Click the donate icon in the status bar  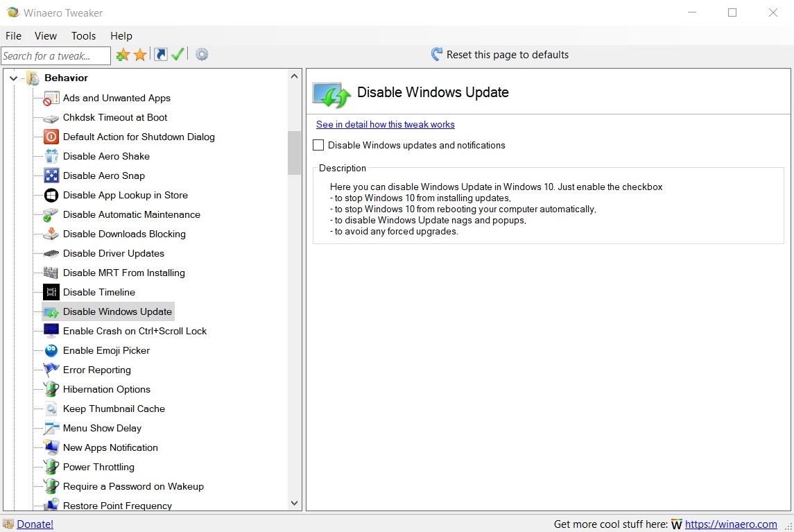[8, 524]
